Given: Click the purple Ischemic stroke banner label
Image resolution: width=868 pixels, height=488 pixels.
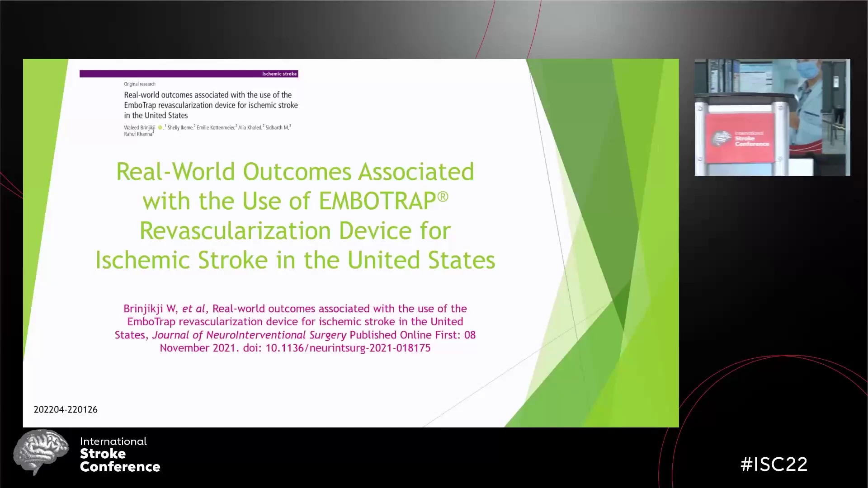Looking at the screenshot, I should coord(279,74).
